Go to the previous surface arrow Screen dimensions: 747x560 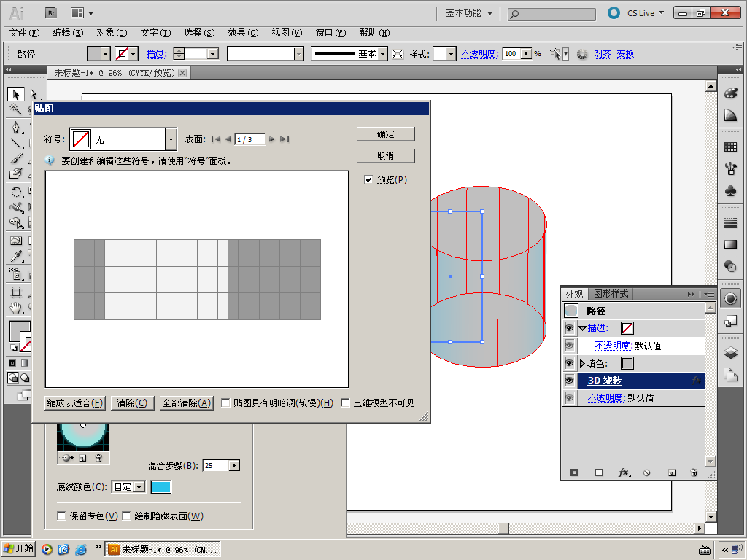228,139
